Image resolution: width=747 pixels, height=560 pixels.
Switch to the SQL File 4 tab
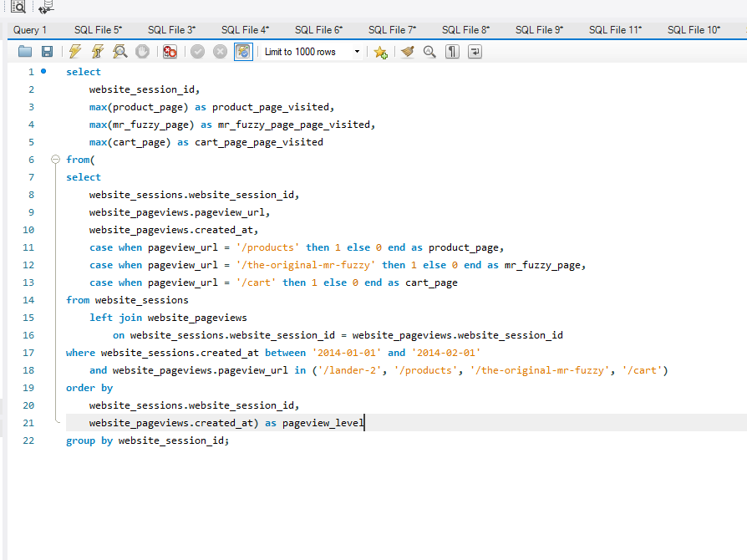click(x=245, y=30)
